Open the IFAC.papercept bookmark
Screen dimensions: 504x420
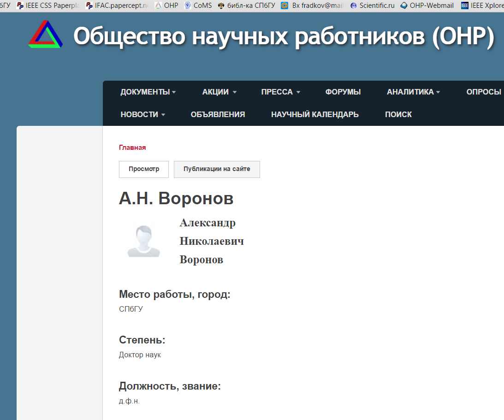pyautogui.click(x=117, y=6)
